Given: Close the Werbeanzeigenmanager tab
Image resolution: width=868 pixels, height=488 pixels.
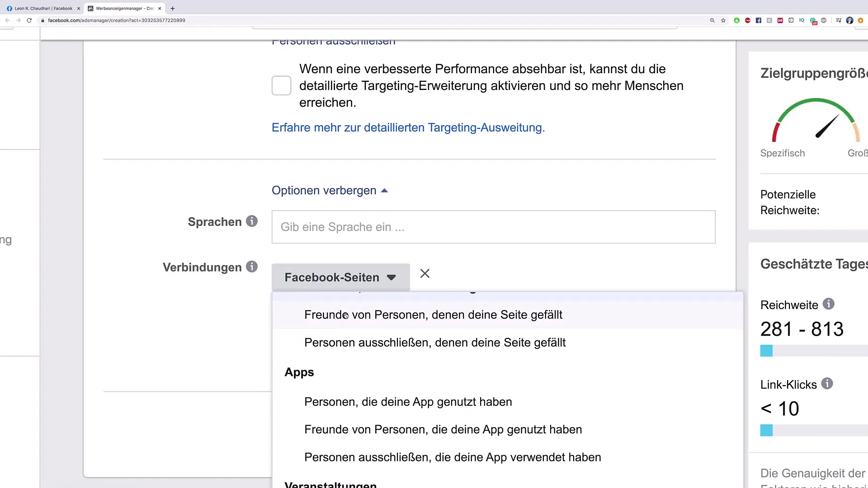Looking at the screenshot, I should [160, 8].
